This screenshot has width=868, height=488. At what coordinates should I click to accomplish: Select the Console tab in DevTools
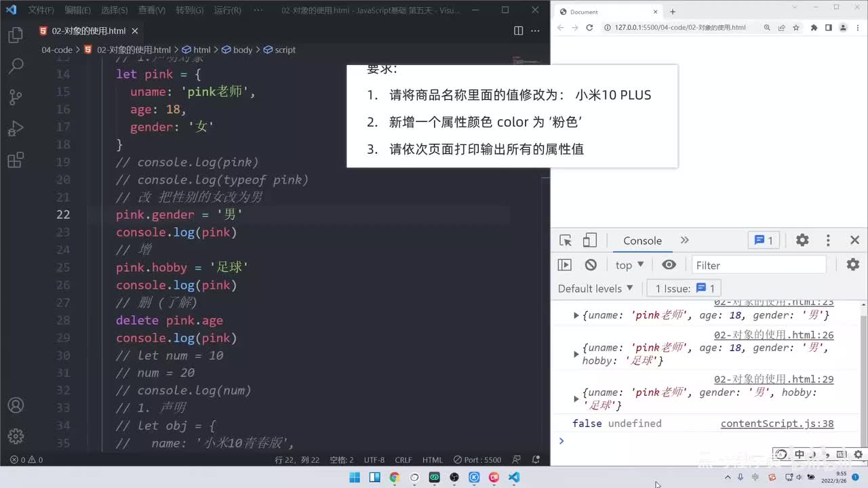(642, 241)
